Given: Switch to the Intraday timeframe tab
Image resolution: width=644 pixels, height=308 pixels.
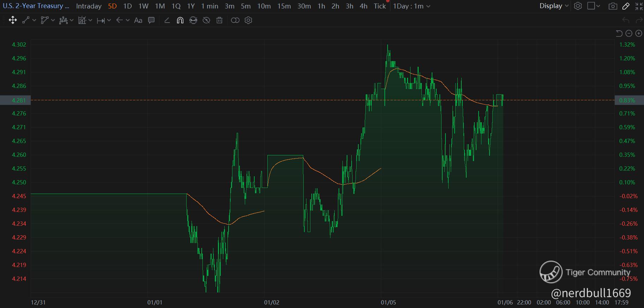Looking at the screenshot, I should [89, 6].
